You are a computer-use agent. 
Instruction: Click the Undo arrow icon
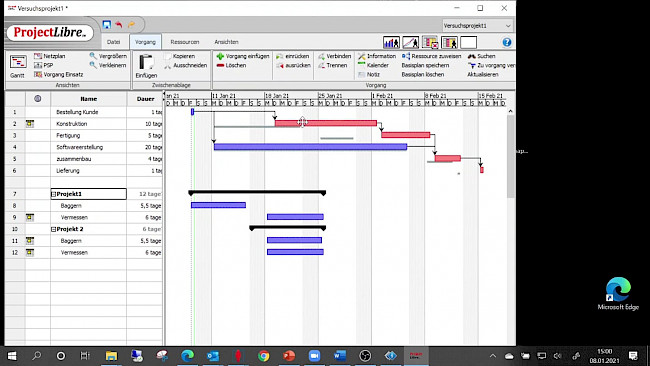coord(119,24)
